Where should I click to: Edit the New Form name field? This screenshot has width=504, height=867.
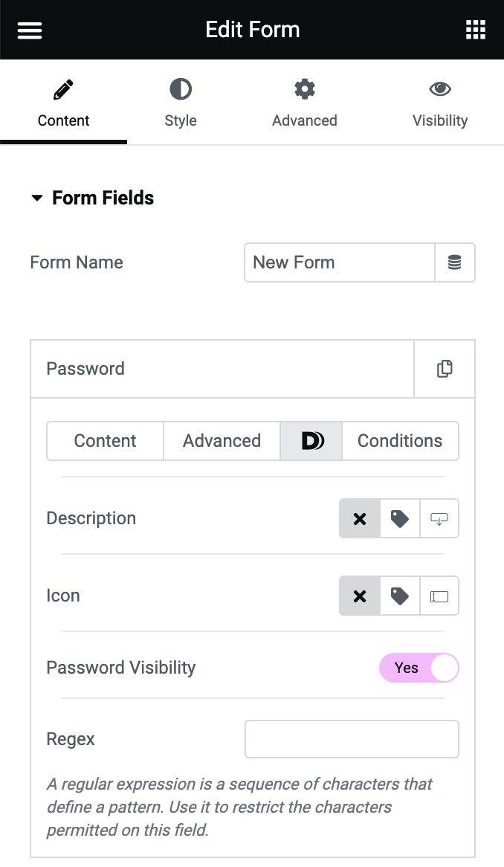[x=339, y=262]
